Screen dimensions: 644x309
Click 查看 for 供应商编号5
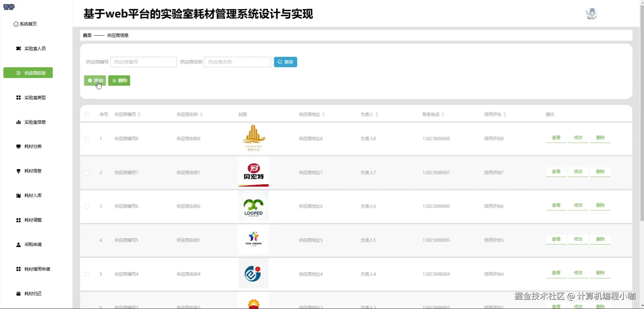[556, 239]
